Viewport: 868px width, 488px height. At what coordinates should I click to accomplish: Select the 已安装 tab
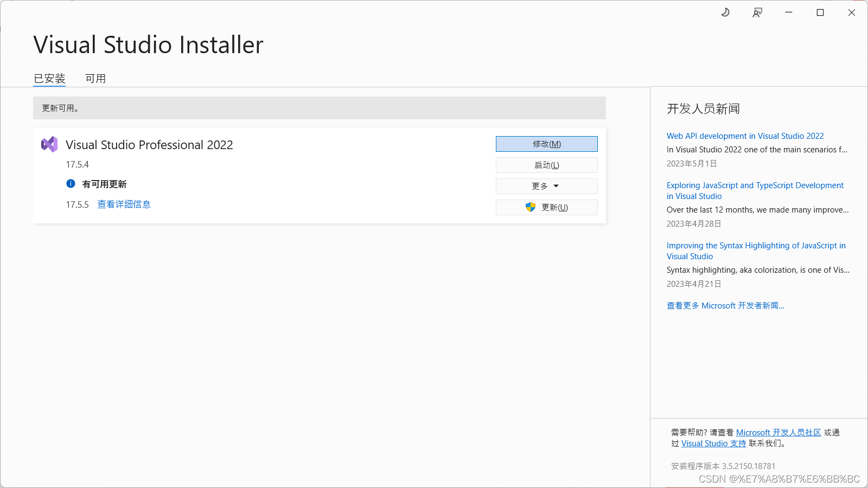click(49, 78)
